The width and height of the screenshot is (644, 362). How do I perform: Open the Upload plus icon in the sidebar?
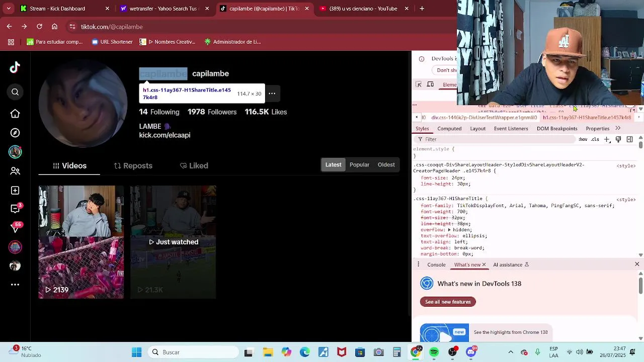(x=15, y=191)
